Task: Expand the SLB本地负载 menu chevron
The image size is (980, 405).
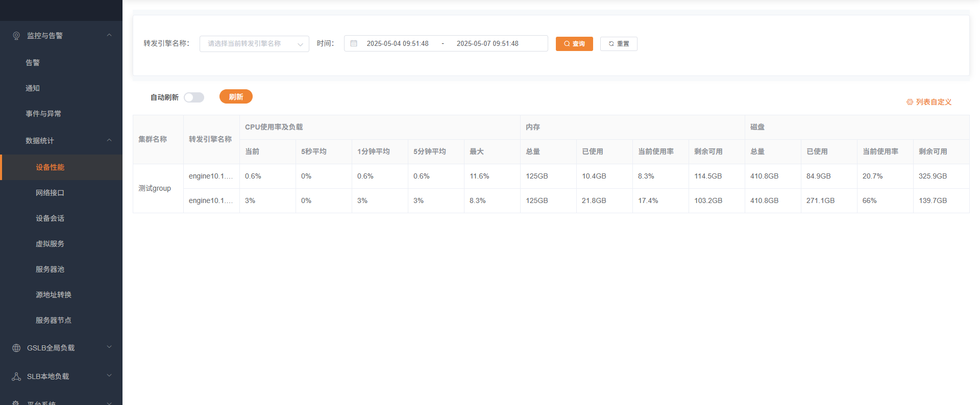Action: point(109,376)
